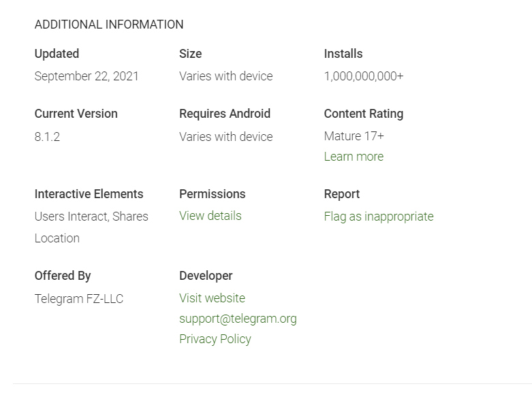This screenshot has width=532, height=399.
Task: Click the Interactive Elements label
Action: 89,194
